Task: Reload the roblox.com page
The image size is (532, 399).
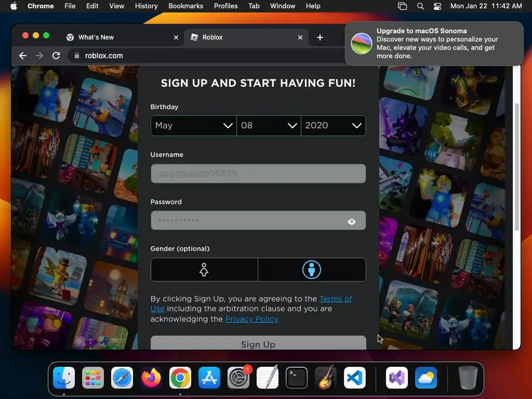Action: tap(56, 56)
